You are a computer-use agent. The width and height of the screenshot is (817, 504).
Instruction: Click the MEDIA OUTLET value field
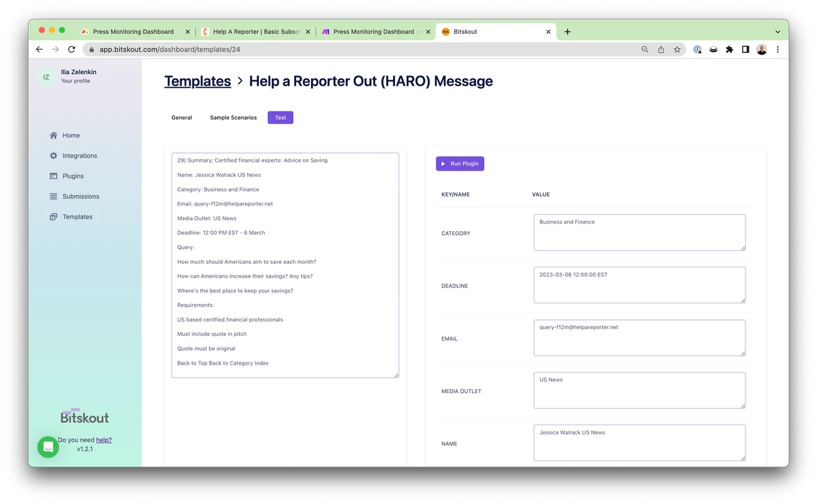click(639, 390)
